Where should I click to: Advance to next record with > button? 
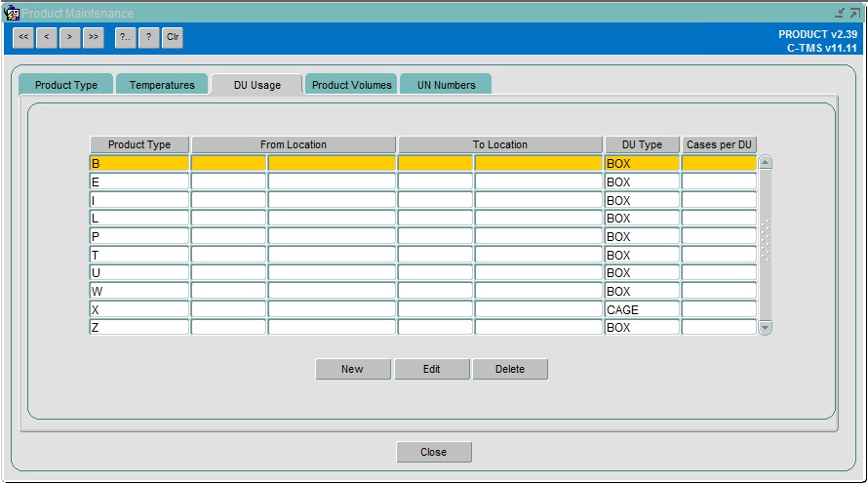point(70,38)
